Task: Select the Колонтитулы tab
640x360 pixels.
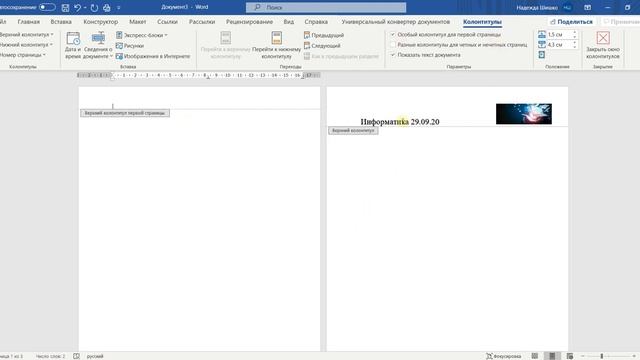Action: (x=482, y=22)
